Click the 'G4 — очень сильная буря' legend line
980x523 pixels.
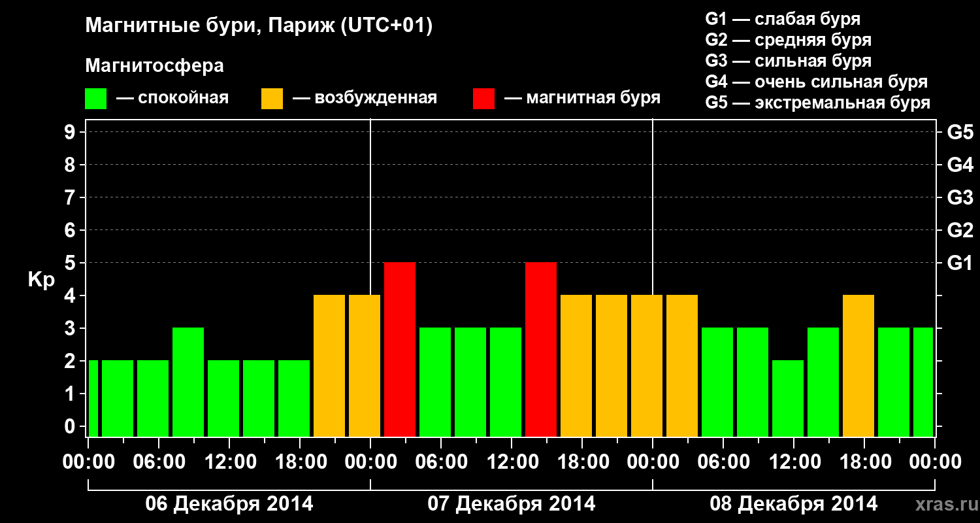tap(817, 81)
